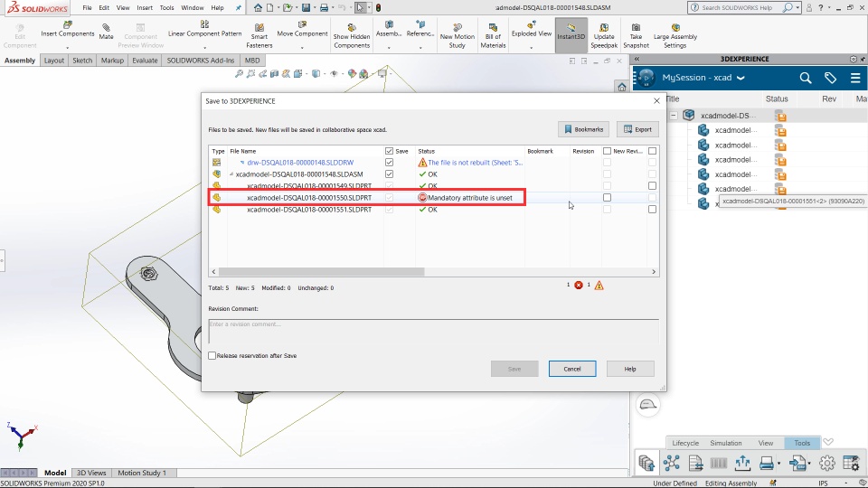Click Take Snapshot tool
This screenshot has width=868, height=488.
tap(636, 36)
